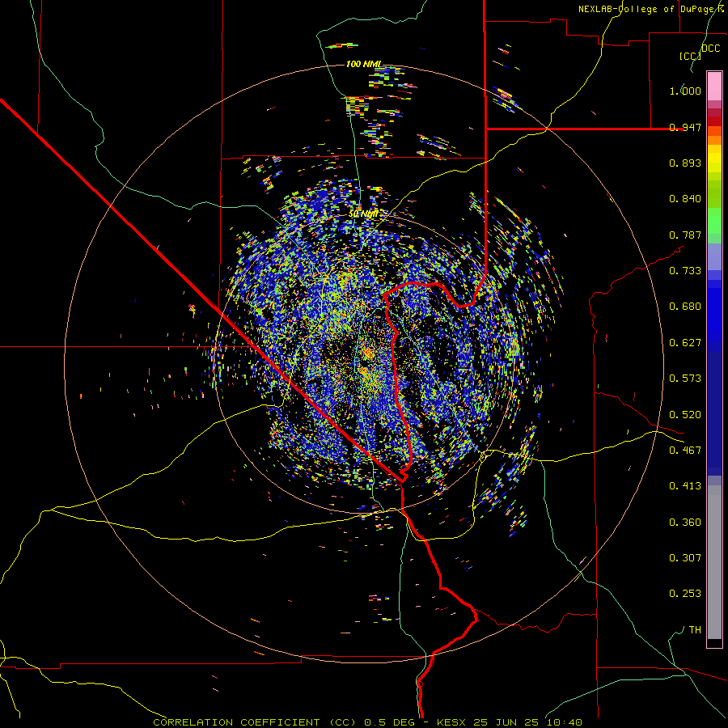Select the 0.253 legend value

click(x=685, y=594)
